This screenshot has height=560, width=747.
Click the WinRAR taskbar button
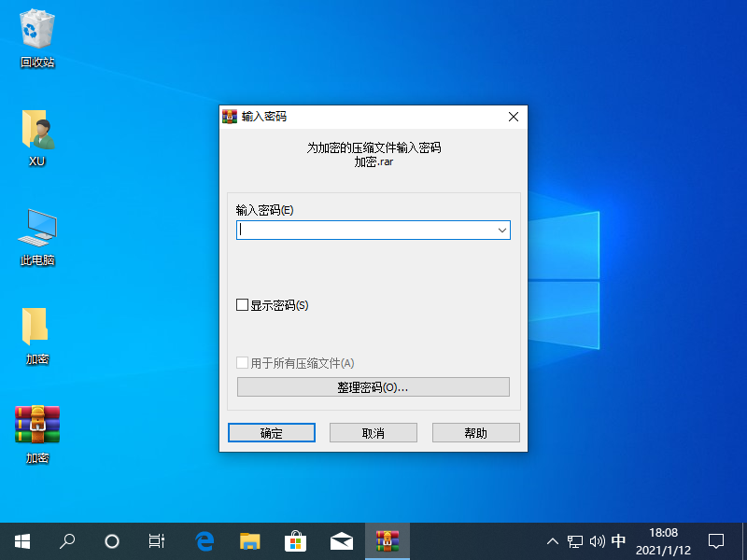(387, 540)
